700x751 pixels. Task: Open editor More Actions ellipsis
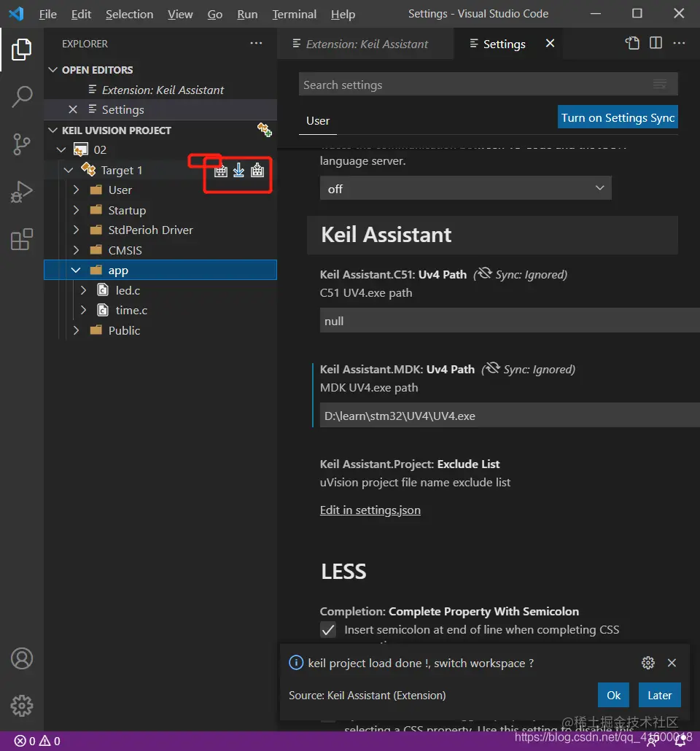[x=679, y=43]
